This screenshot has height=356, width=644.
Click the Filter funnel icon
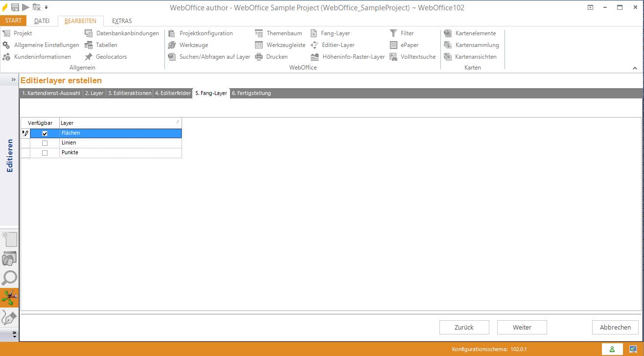(x=393, y=33)
